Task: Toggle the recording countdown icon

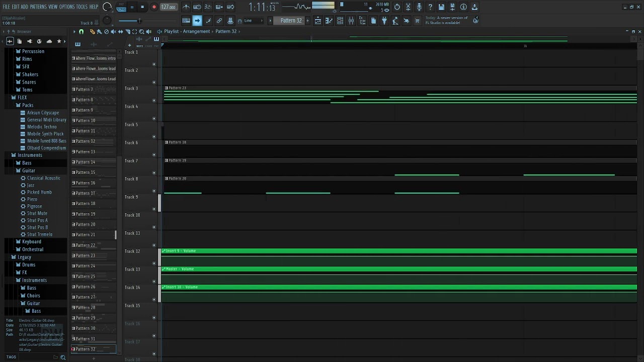Action: click(x=208, y=7)
